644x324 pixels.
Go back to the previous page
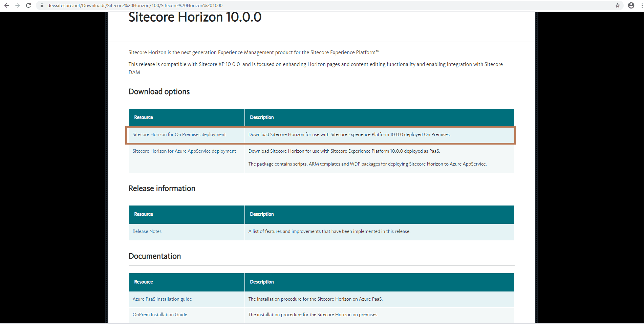coord(7,5)
